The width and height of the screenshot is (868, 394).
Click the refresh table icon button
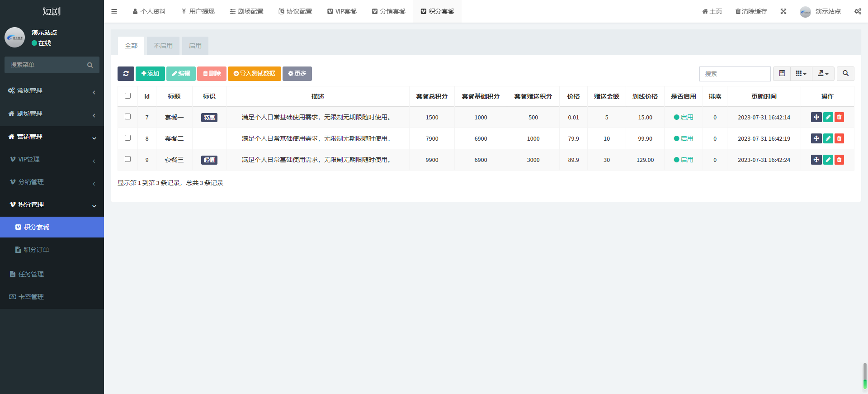(126, 74)
